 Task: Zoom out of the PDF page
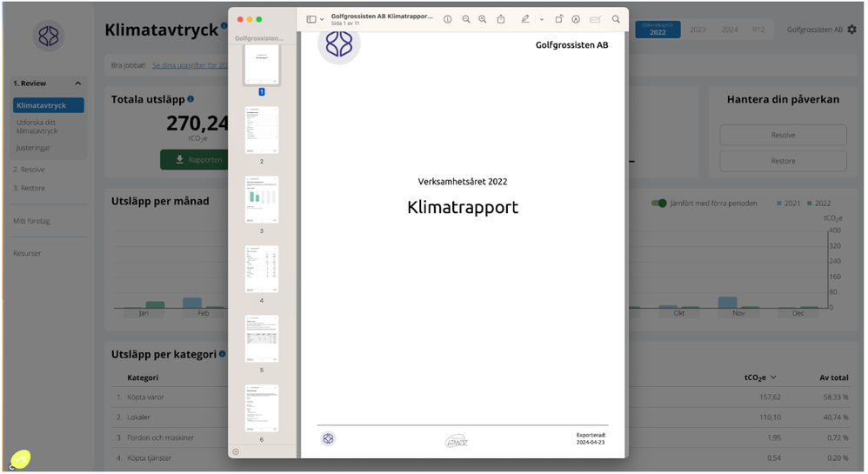coord(466,19)
